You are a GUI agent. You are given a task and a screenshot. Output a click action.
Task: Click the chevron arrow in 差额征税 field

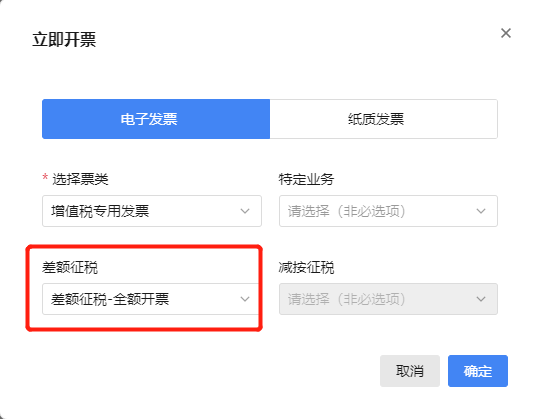click(245, 299)
